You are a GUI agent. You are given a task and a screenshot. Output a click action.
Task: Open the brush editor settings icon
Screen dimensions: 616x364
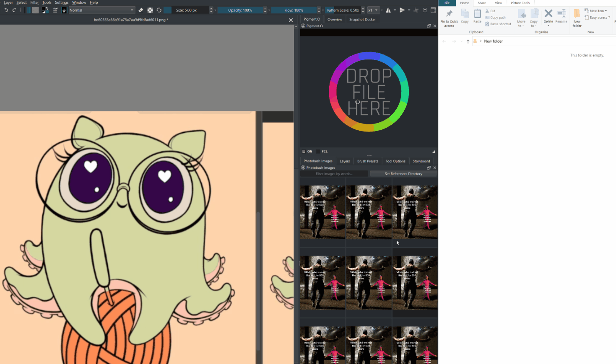tap(55, 10)
